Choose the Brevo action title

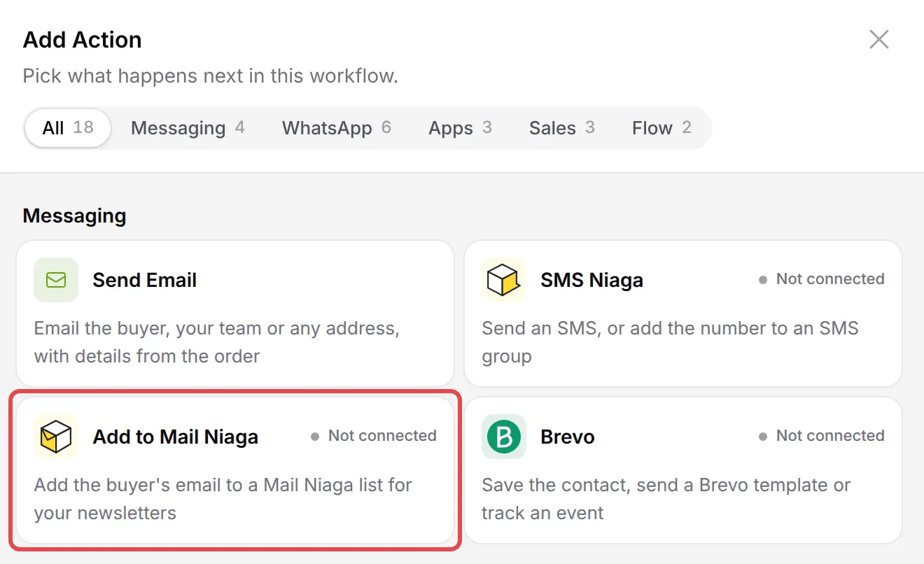(x=568, y=437)
